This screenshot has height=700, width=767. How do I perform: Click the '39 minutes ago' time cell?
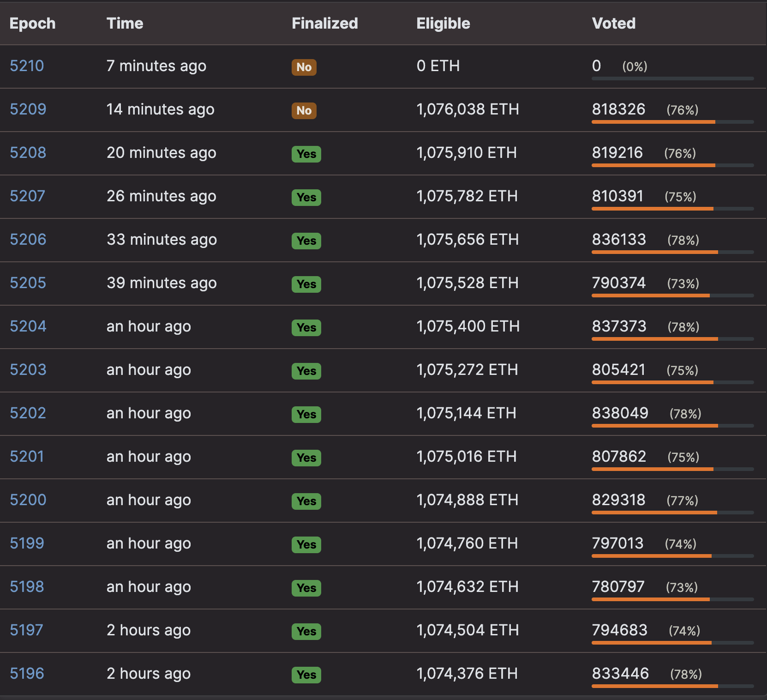tap(162, 283)
